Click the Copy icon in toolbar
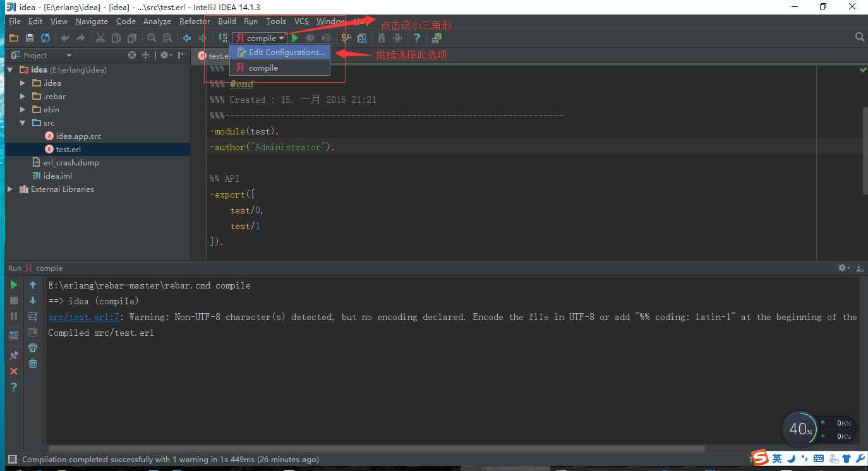 (x=116, y=39)
